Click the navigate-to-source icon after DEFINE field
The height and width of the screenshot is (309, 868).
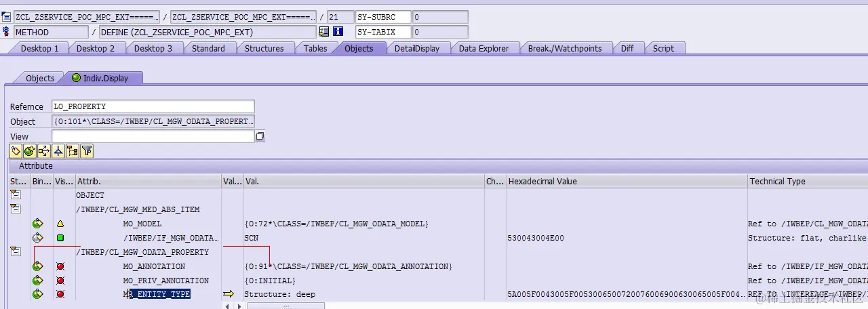pyautogui.click(x=324, y=32)
